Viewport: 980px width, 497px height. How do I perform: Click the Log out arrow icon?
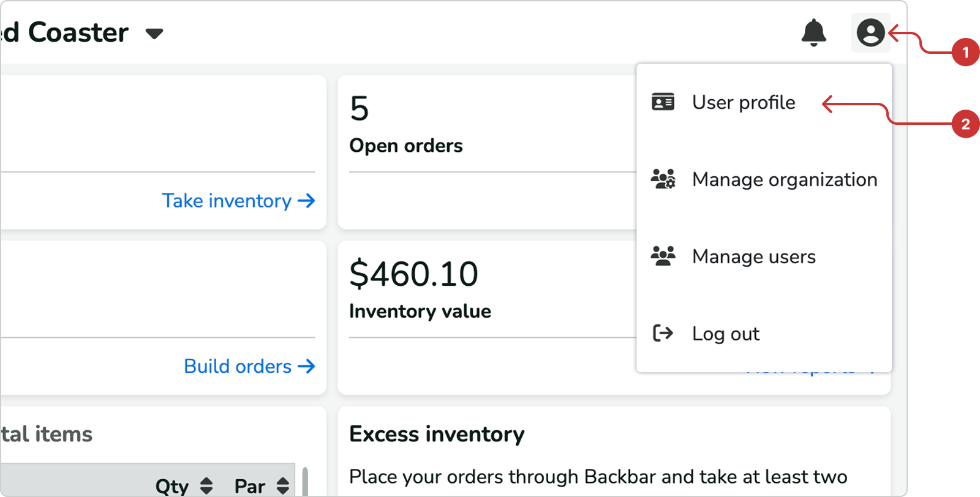(663, 333)
